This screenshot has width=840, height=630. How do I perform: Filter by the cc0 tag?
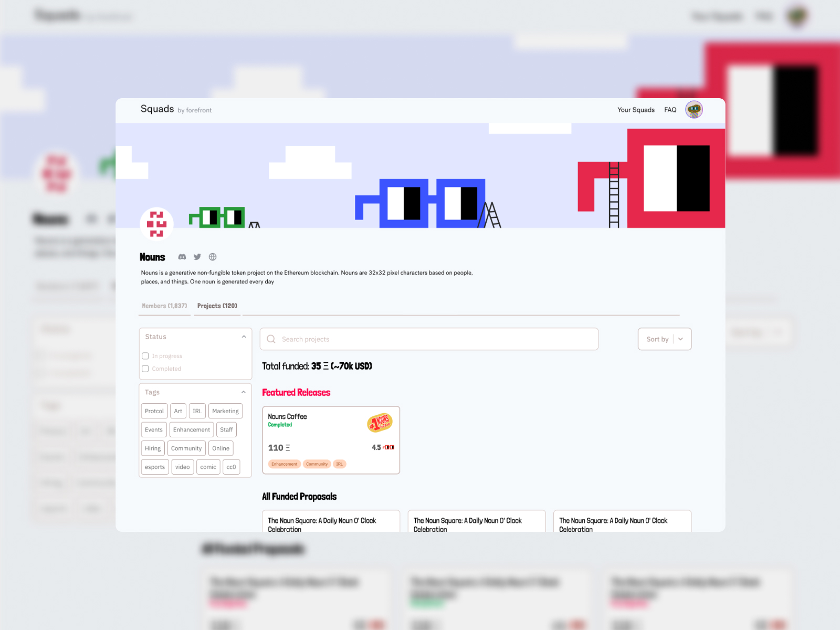(x=231, y=467)
